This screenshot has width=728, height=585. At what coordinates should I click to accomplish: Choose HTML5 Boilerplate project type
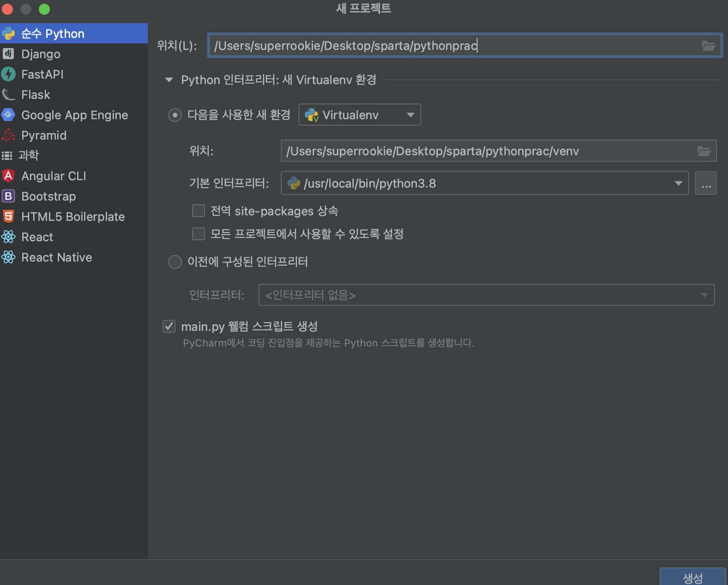pyautogui.click(x=74, y=216)
